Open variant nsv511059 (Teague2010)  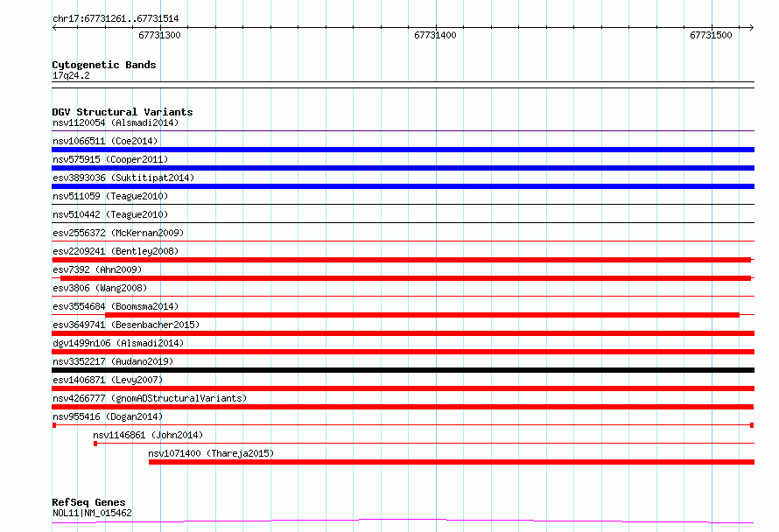tap(110, 196)
